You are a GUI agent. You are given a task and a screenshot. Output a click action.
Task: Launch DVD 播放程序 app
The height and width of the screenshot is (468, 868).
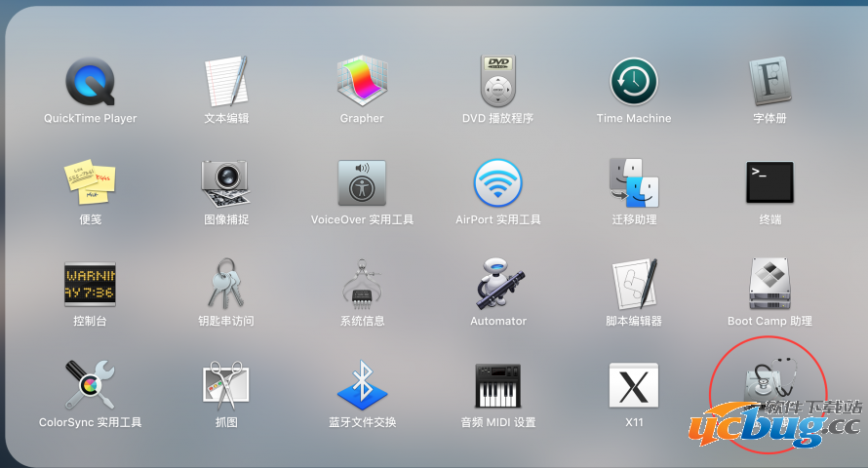[x=498, y=81]
